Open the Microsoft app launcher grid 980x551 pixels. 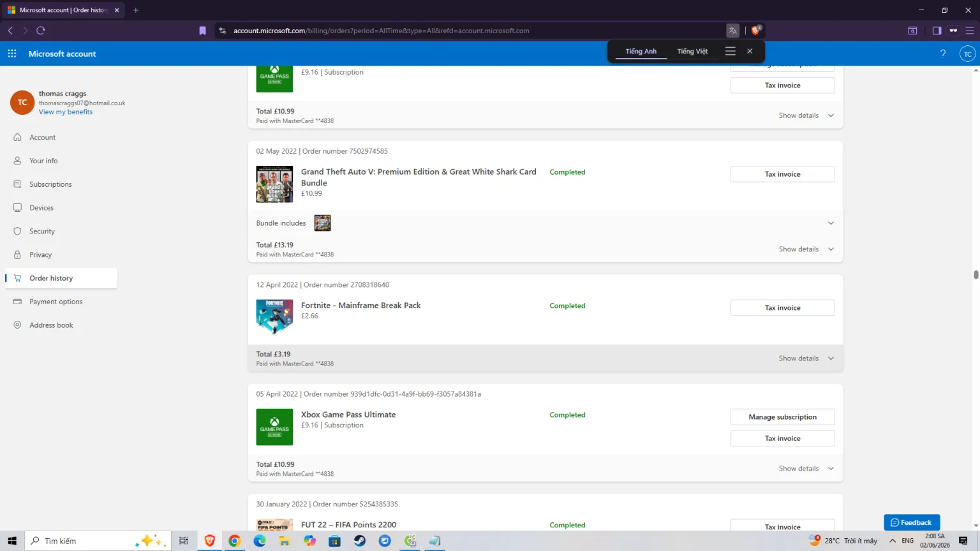coord(12,54)
